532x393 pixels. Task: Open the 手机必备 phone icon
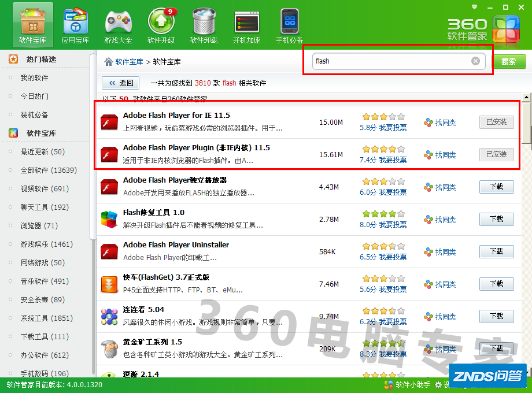[x=289, y=26]
